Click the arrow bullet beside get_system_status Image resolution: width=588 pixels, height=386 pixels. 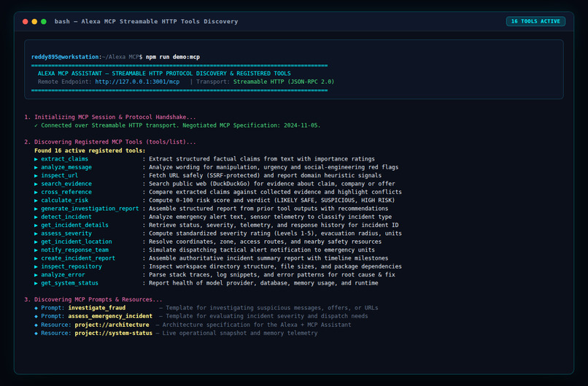(x=36, y=283)
